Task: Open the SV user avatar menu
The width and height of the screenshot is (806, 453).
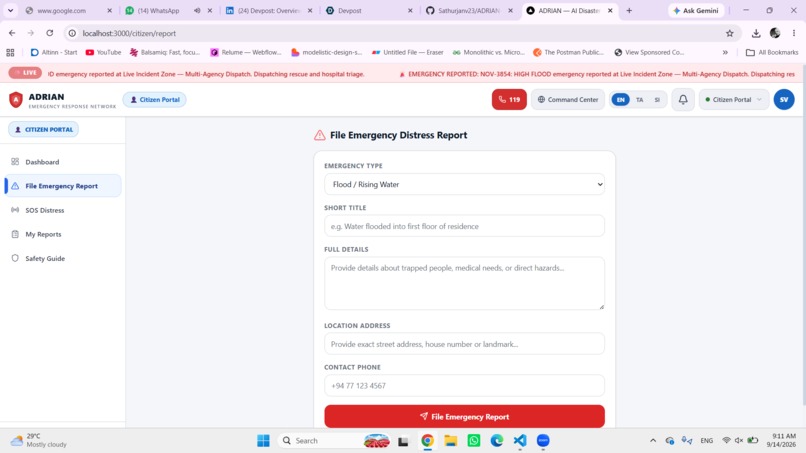Action: click(x=784, y=100)
